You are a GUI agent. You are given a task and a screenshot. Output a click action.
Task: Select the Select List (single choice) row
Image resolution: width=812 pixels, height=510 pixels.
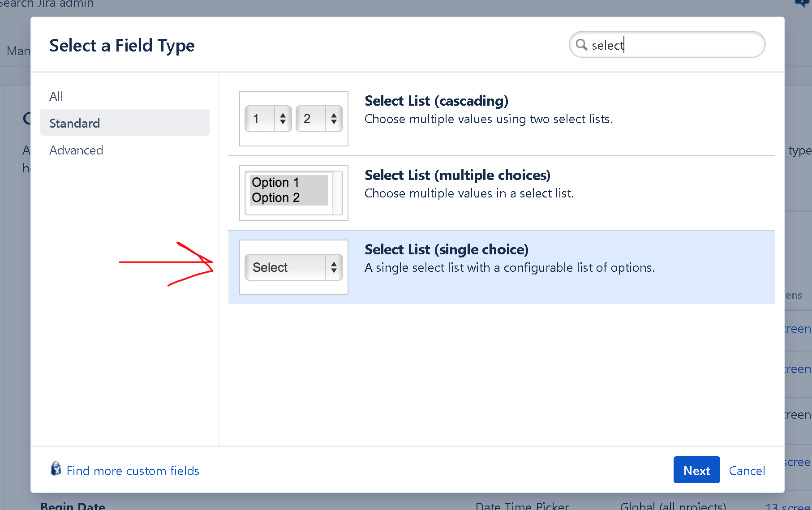pyautogui.click(x=502, y=267)
